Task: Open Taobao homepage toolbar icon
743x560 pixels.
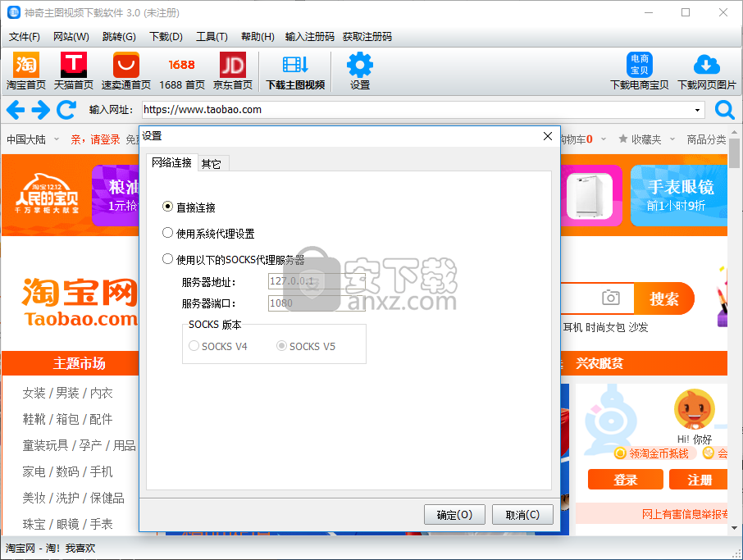Action: (x=25, y=71)
